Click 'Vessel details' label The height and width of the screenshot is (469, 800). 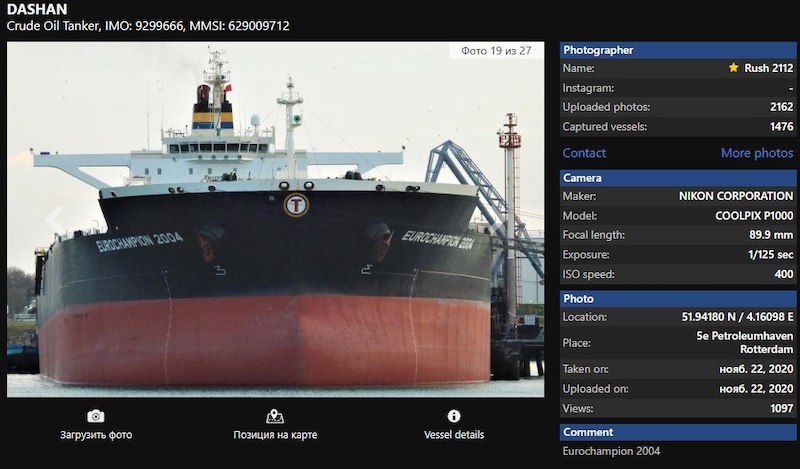(454, 435)
